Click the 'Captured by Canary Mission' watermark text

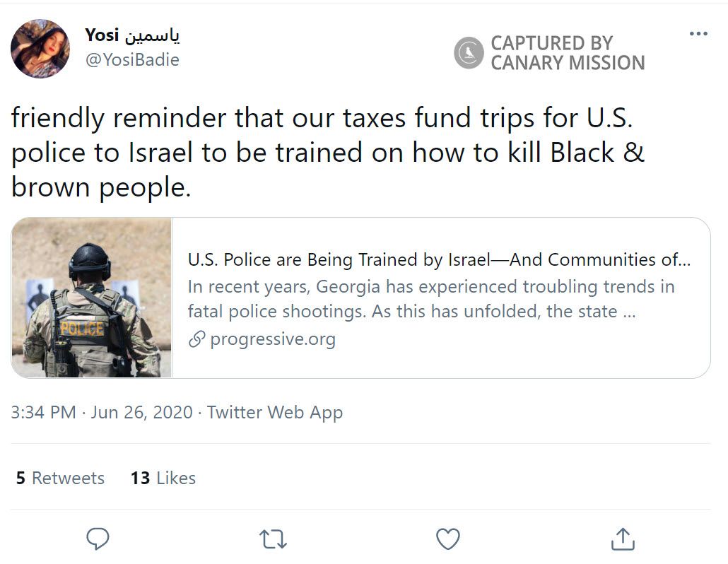[x=567, y=53]
